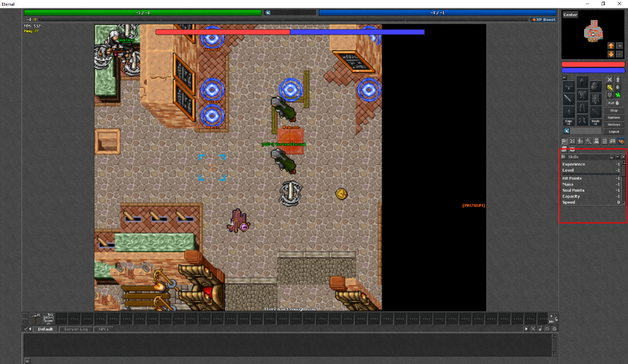Toggle crossed swords full attack mode
The image size is (628, 364).
point(609,80)
